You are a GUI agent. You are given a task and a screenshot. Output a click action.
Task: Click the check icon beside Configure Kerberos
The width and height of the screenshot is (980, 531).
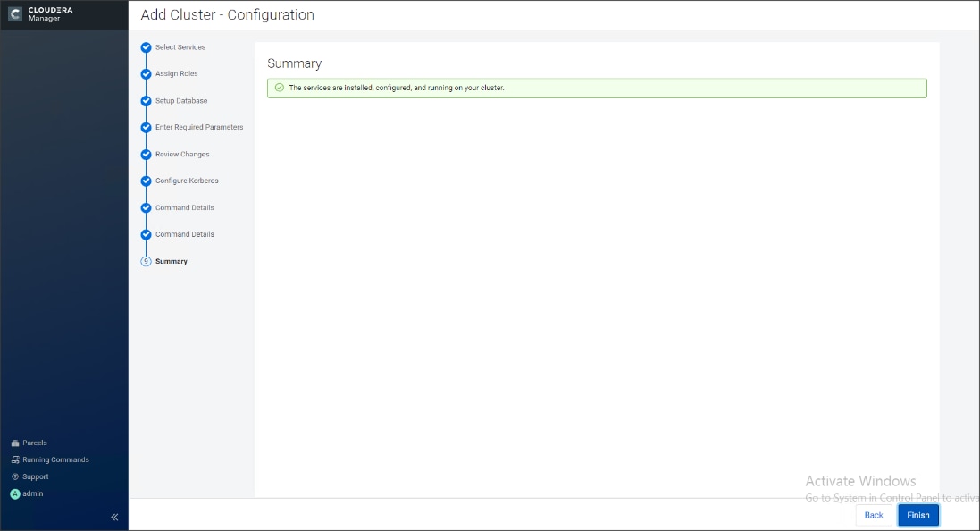145,181
